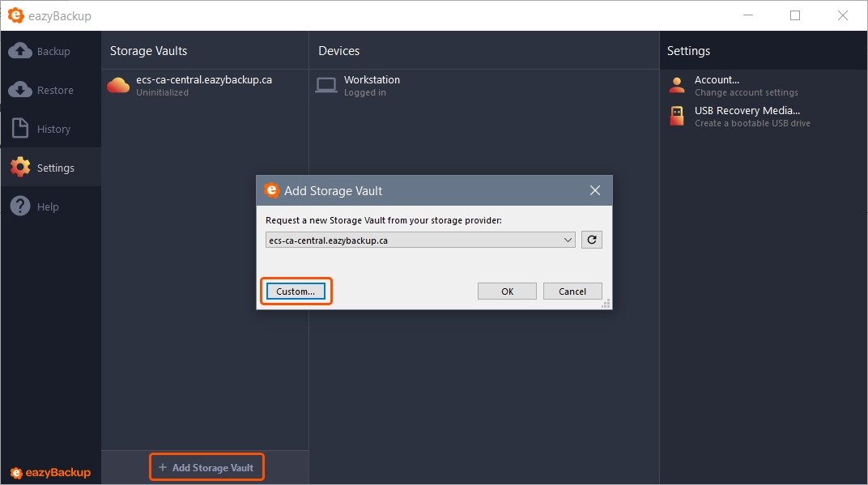The image size is (868, 485).
Task: Expand the storage provider dropdown arrow
Action: coord(568,240)
